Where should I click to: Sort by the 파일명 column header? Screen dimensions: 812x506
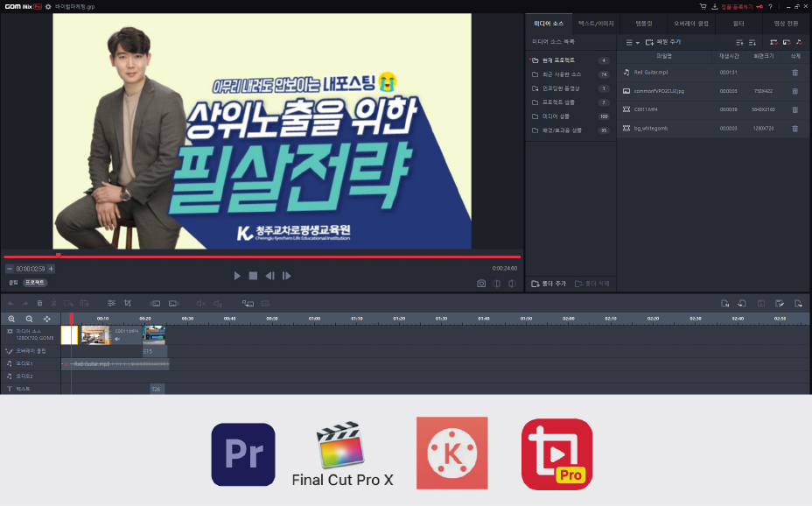tap(664, 56)
